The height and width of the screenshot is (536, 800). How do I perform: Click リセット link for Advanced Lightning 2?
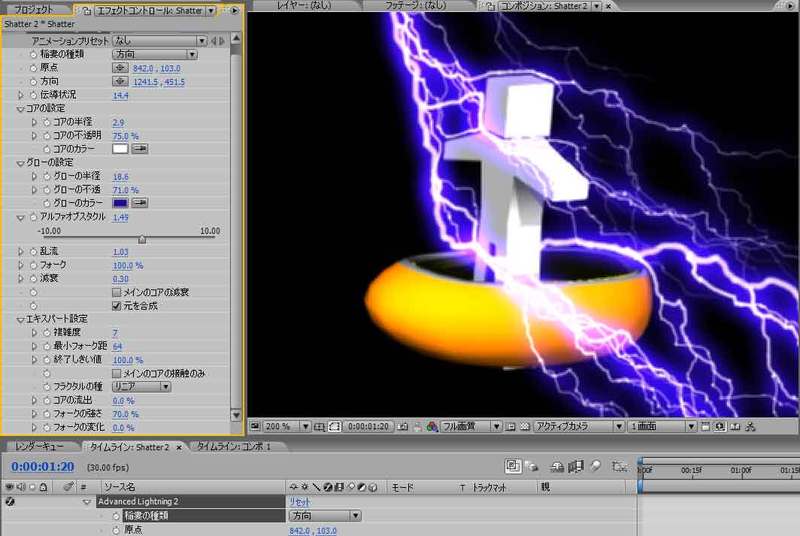(x=300, y=502)
